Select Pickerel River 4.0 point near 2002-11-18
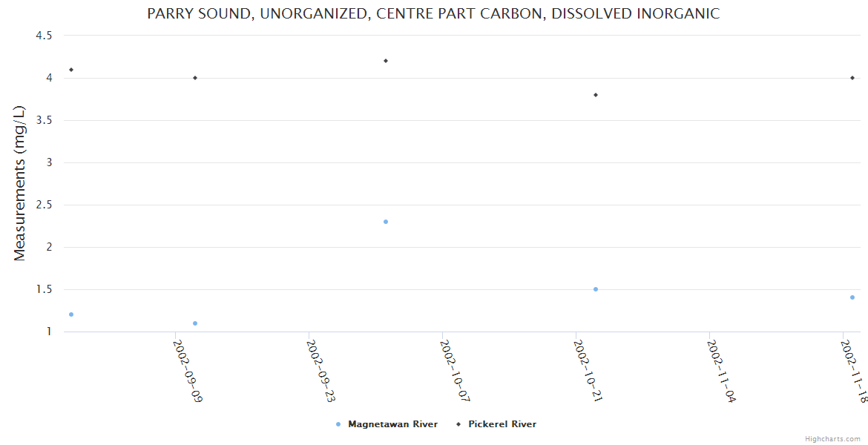This screenshot has width=868, height=445. point(852,78)
